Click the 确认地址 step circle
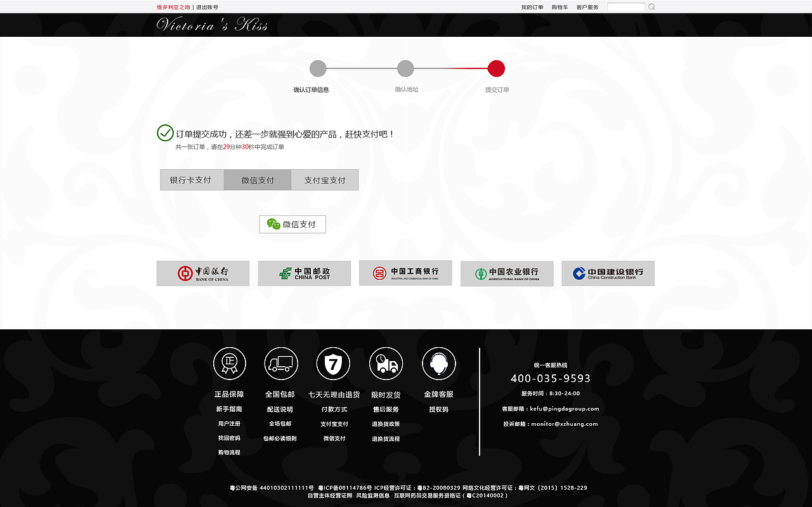Image resolution: width=812 pixels, height=507 pixels. pyautogui.click(x=405, y=69)
